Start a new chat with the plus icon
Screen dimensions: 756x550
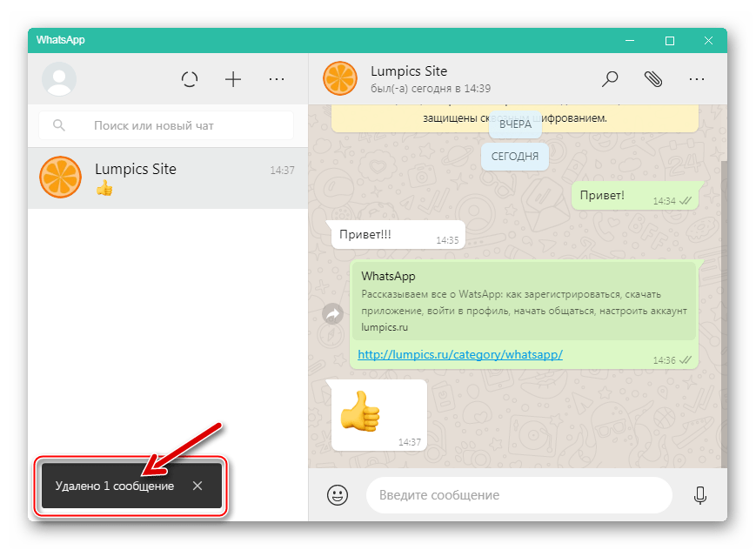click(x=233, y=79)
